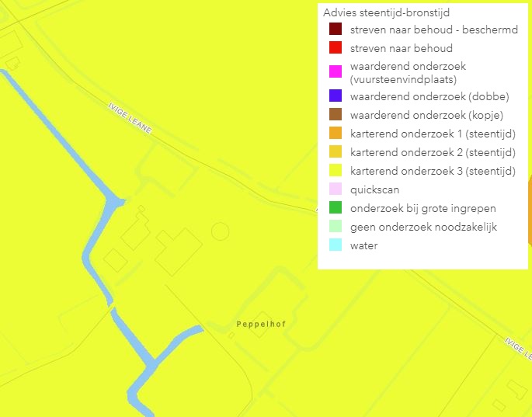Viewport: 532px width, 417px height.
Task: Click the circular outline on the map
Action: 221,231
